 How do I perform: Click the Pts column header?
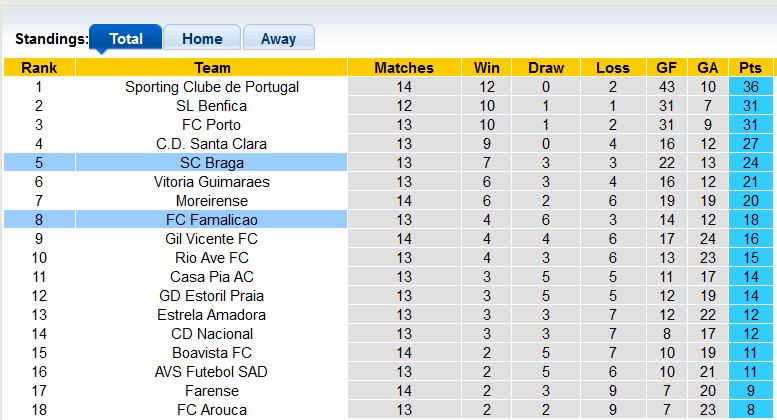pyautogui.click(x=751, y=68)
